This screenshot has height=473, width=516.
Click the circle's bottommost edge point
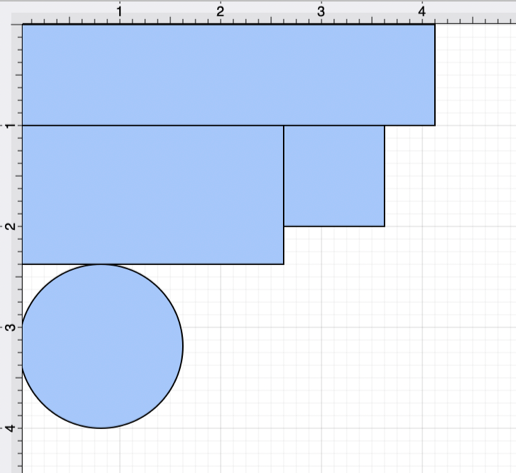click(x=101, y=428)
